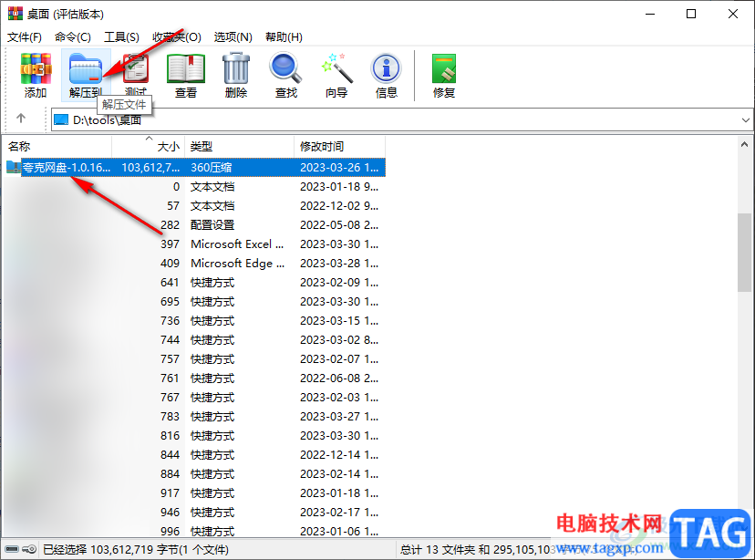The width and height of the screenshot is (755, 560).
Task: Click the desktop icon in the address bar
Action: tap(61, 119)
